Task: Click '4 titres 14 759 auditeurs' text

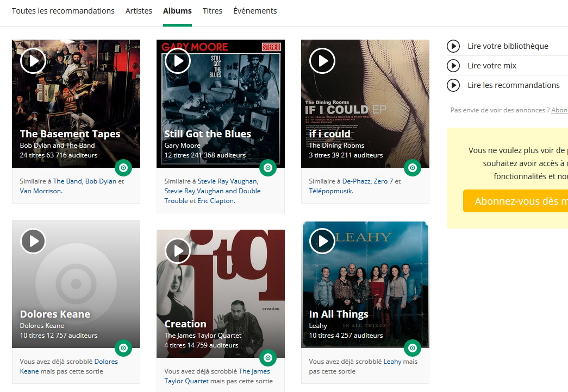Action: click(x=202, y=345)
